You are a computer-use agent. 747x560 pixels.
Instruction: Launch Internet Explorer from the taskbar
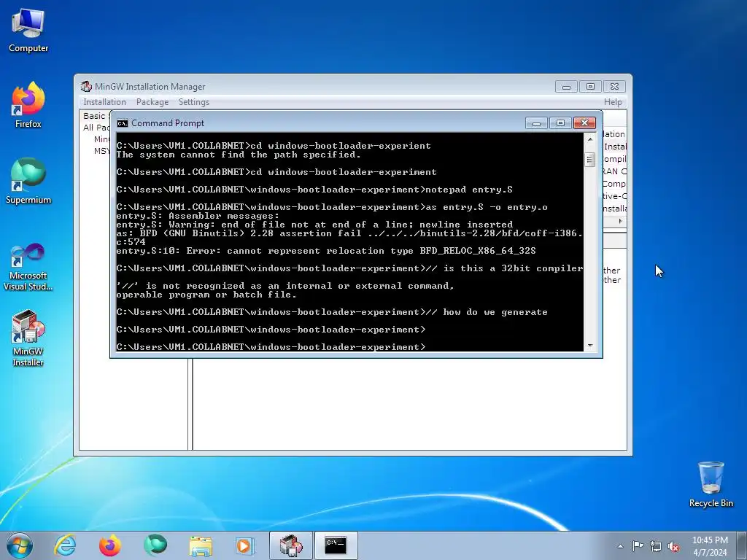[x=65, y=545]
